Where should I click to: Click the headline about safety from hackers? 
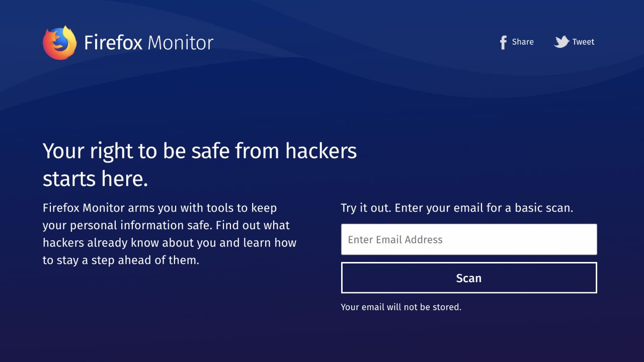coord(200,164)
